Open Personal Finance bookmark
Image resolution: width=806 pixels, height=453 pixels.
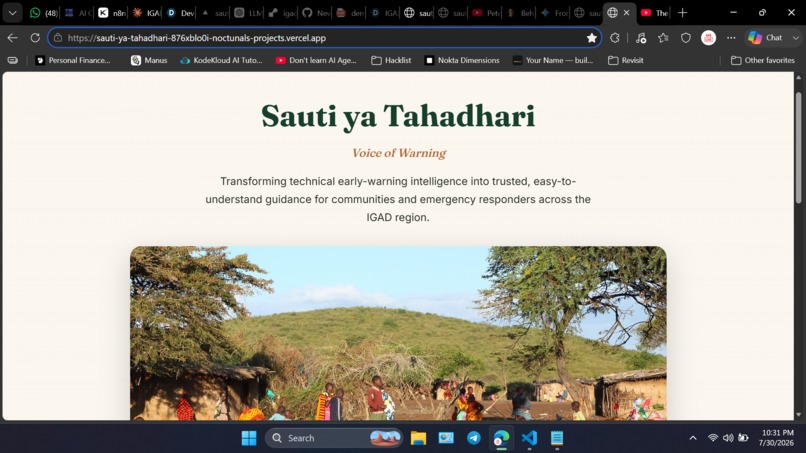click(x=73, y=60)
